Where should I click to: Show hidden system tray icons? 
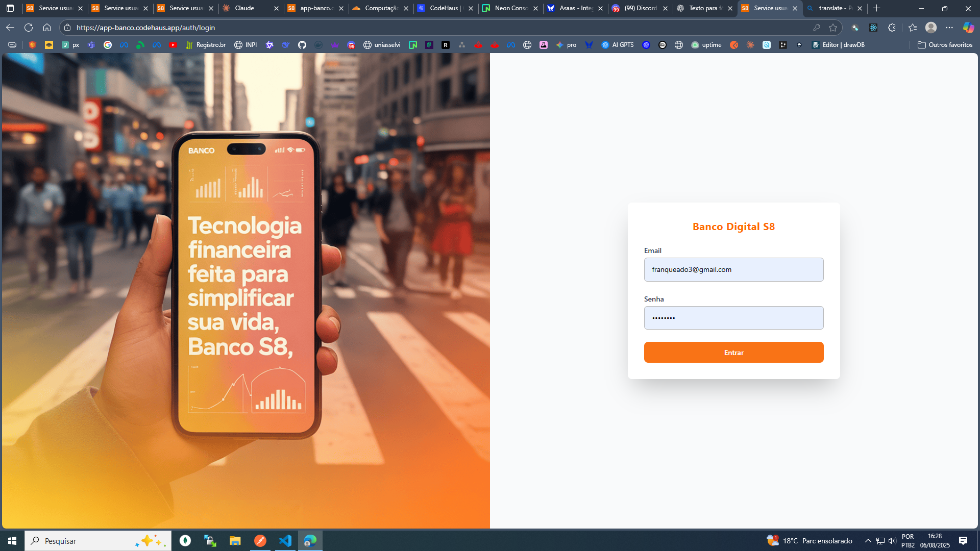(868, 541)
